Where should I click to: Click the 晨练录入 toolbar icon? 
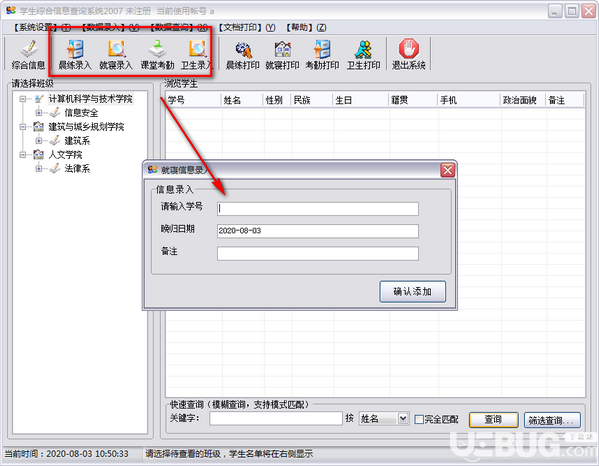[75, 55]
